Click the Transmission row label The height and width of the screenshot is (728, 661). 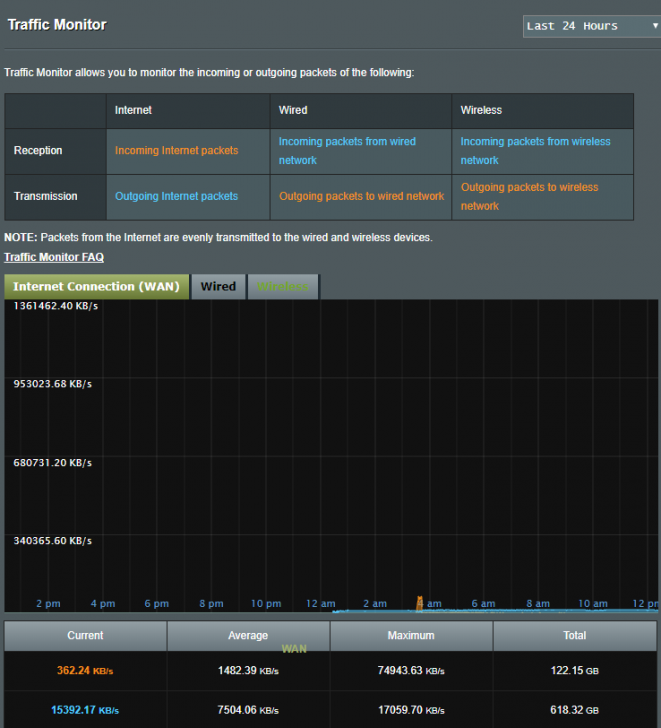(x=45, y=196)
